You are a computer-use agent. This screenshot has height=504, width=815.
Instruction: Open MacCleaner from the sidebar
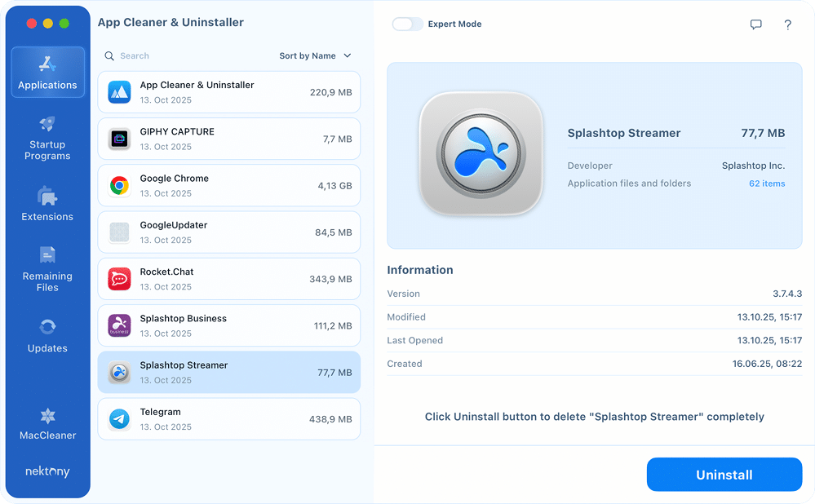(47, 424)
